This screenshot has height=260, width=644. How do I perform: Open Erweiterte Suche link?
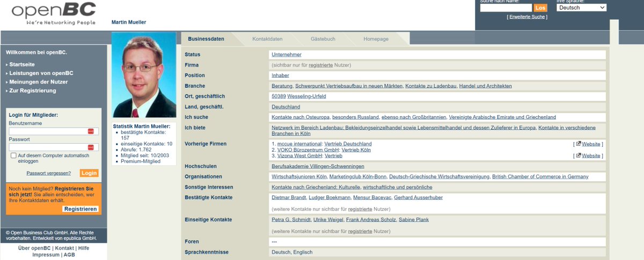[x=527, y=17]
